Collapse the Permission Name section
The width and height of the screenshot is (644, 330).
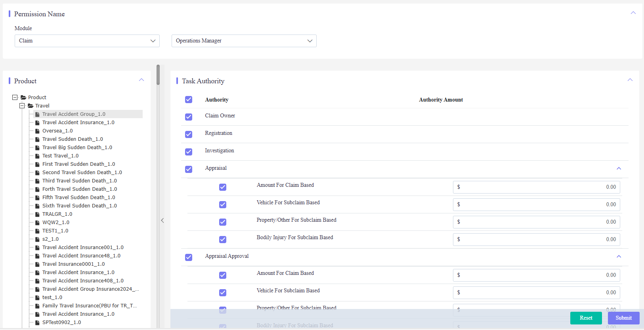click(633, 13)
